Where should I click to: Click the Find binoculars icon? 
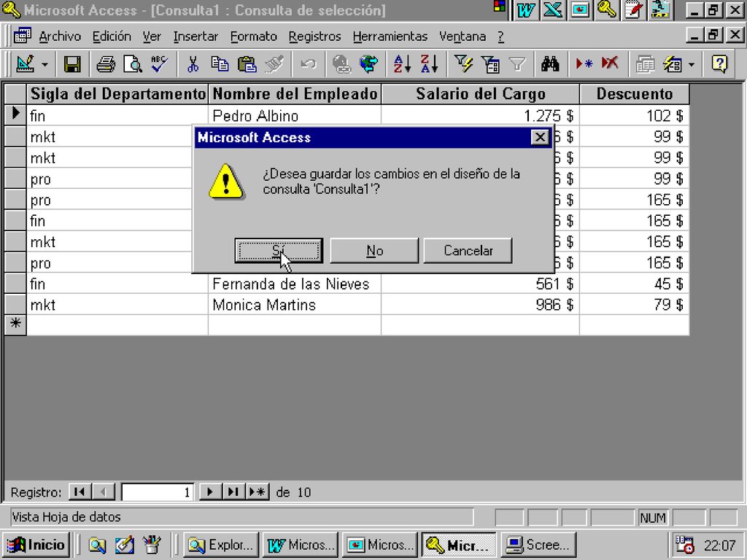click(550, 64)
